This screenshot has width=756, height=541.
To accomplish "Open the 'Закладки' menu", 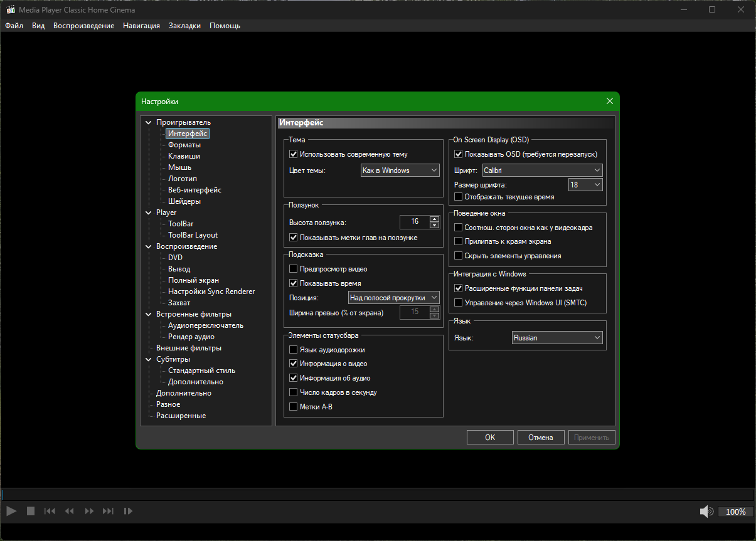I will (184, 26).
